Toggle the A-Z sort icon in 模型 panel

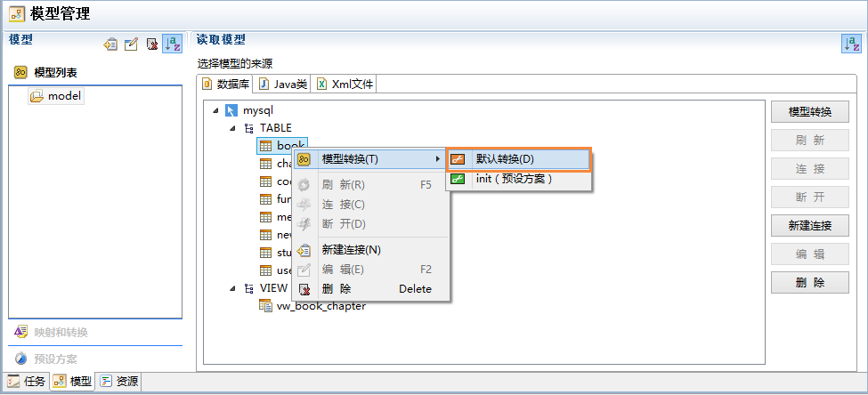[x=173, y=44]
